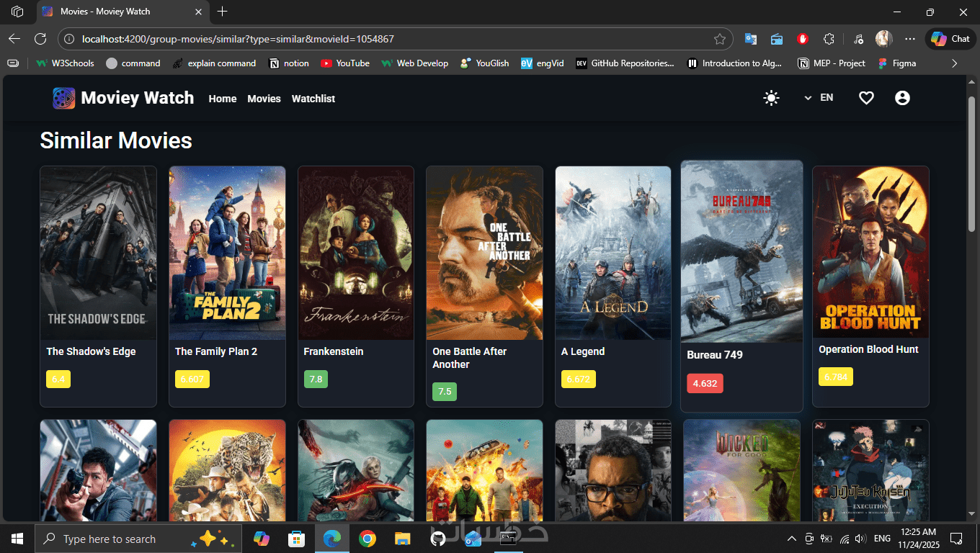Switch theme using the sun icon
Image resolution: width=980 pixels, height=553 pixels.
tap(771, 98)
